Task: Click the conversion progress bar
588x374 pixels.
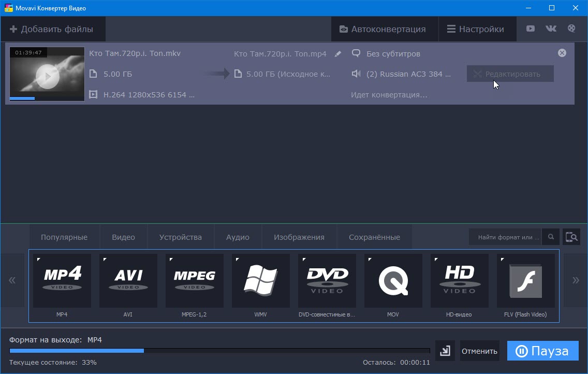Action: (219, 351)
